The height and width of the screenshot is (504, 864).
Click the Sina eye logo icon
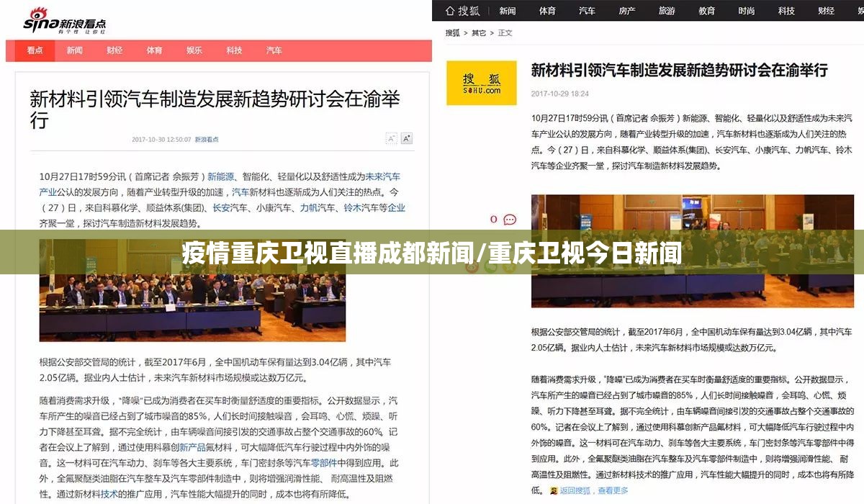[x=36, y=17]
